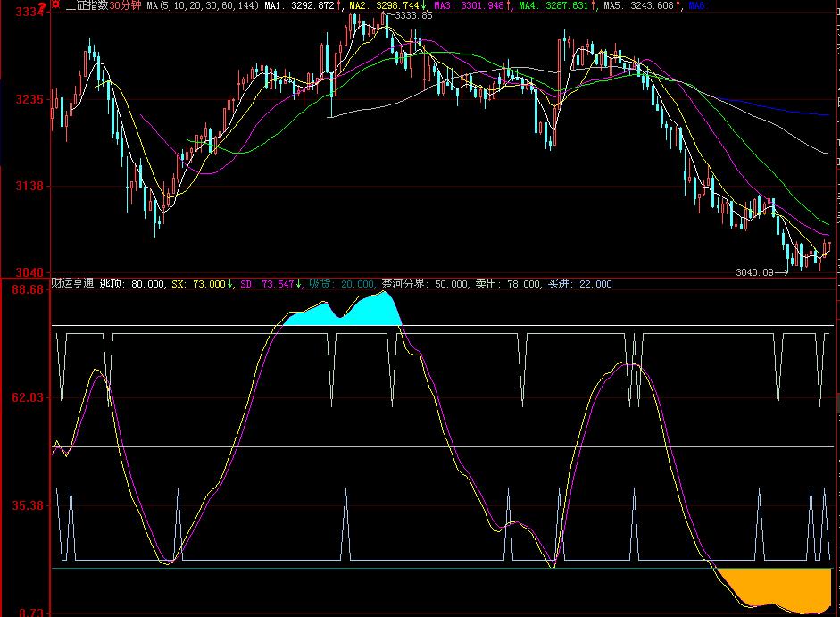Click the yellow SK 73.000 indicator label
This screenshot has height=617, width=840.
[x=201, y=284]
